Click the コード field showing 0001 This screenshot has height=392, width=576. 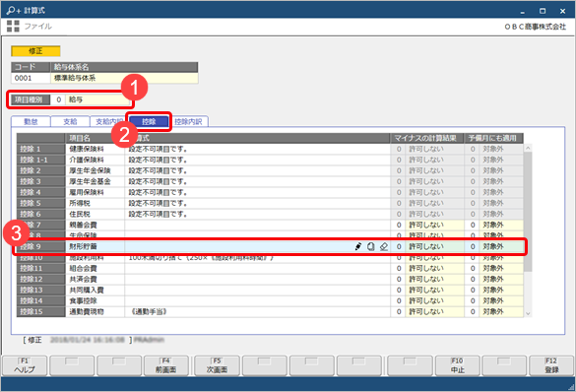(31, 78)
